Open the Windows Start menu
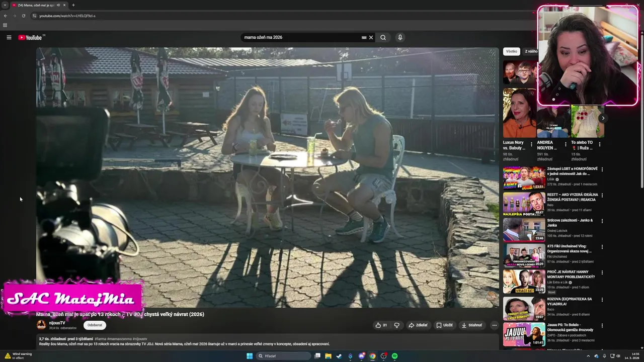The image size is (644, 362). [250, 356]
